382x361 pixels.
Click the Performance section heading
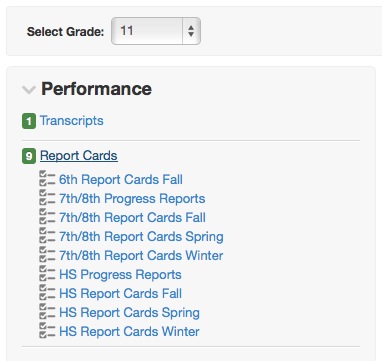click(97, 89)
